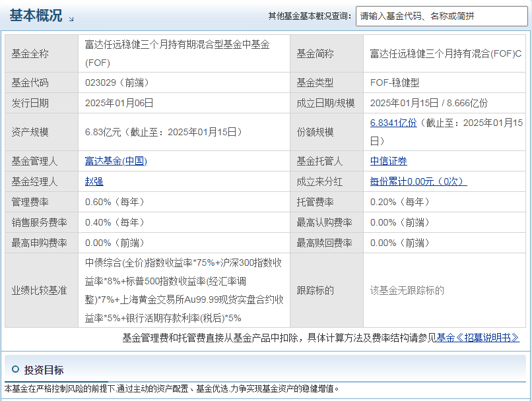Viewport: 532px width, 401px height.
Task: Select management fee 0.60%（每年）
Action: coord(115,202)
